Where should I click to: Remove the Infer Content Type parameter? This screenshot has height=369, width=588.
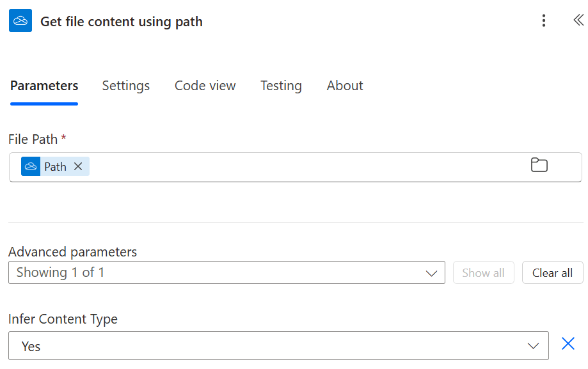pos(568,344)
